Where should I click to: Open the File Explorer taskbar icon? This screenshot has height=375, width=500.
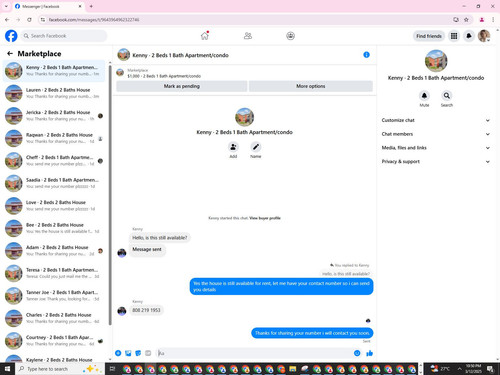[x=293, y=369]
